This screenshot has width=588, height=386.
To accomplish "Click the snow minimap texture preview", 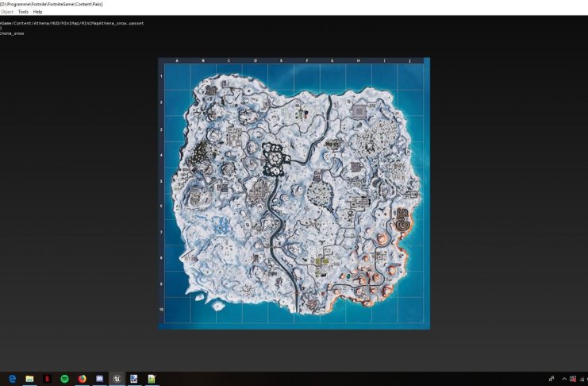I will (x=294, y=193).
